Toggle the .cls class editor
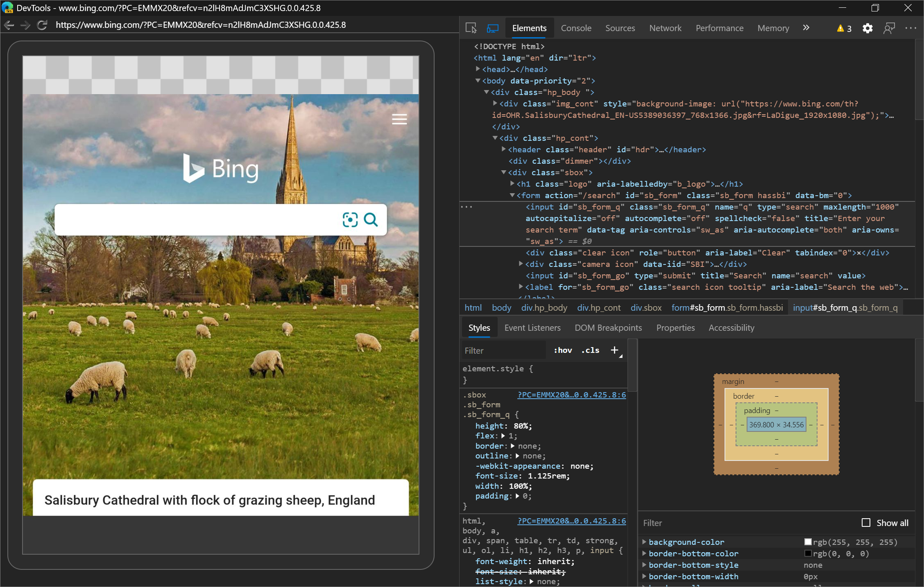The height and width of the screenshot is (587, 924). point(590,350)
